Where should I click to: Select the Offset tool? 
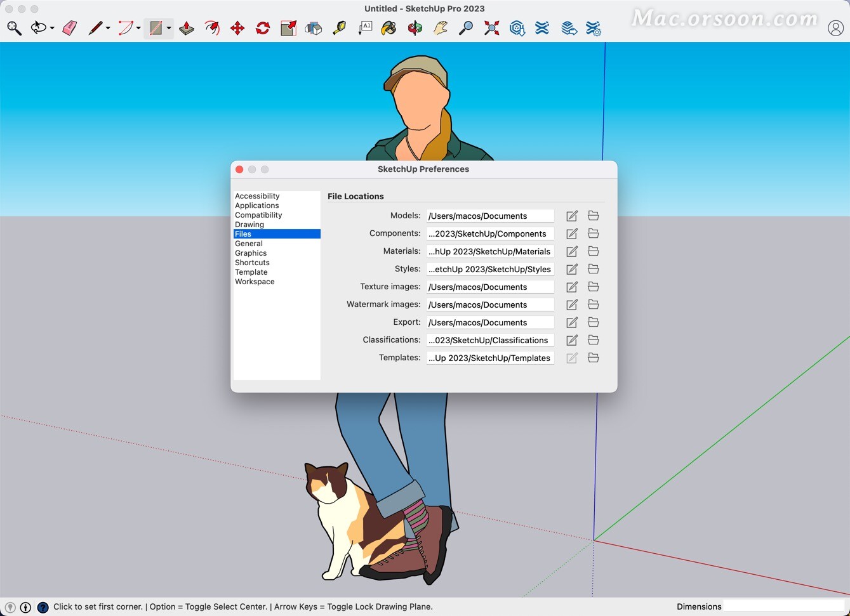click(212, 28)
